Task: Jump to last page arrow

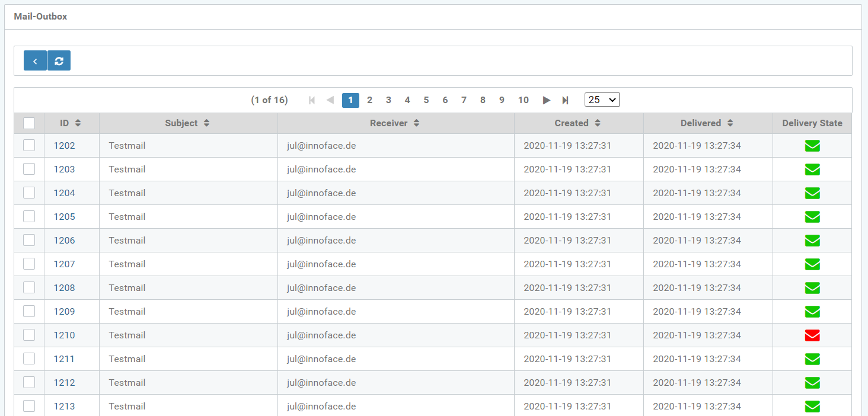Action: point(565,100)
